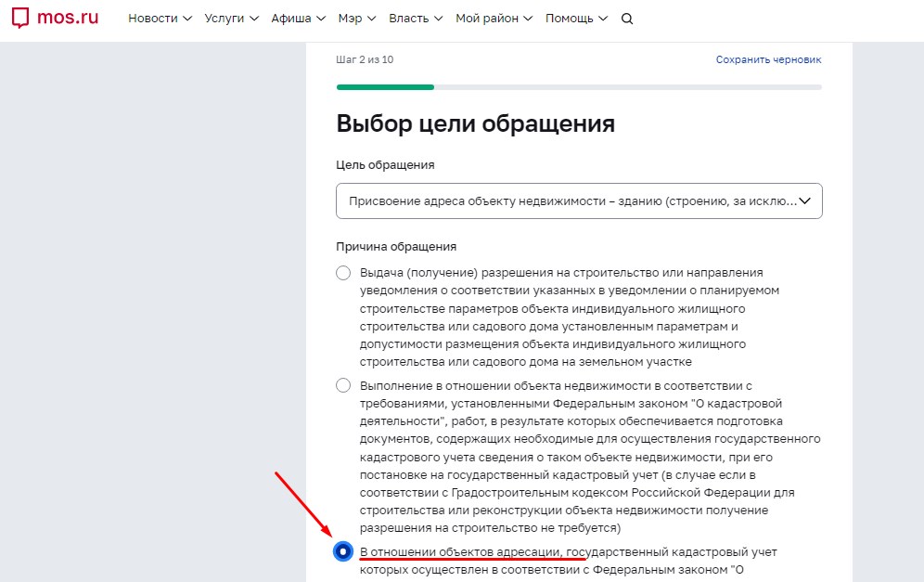Viewport: 924px width, 582px height.
Task: Select radio Выдача (получение) разрешения на строительство
Action: [x=343, y=273]
